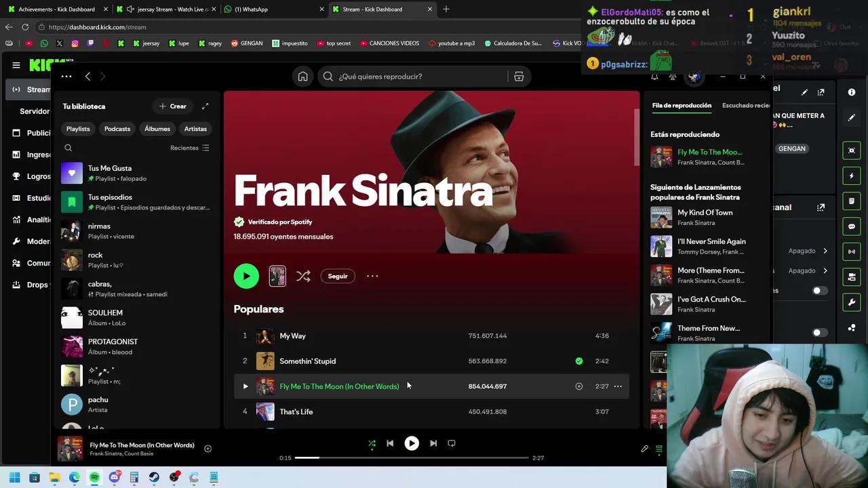Open Tus Me Gusta playlist
Image resolution: width=868 pixels, height=488 pixels.
136,174
